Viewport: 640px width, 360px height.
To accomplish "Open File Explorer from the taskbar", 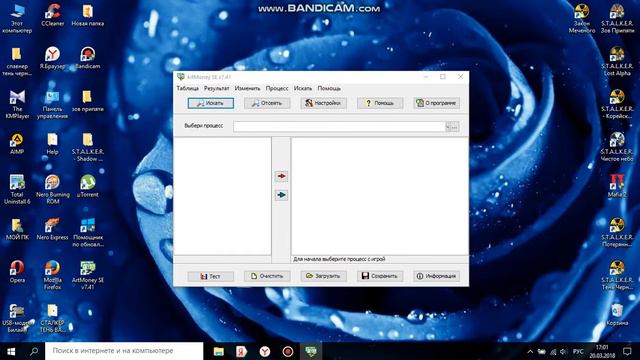I will point(219,351).
